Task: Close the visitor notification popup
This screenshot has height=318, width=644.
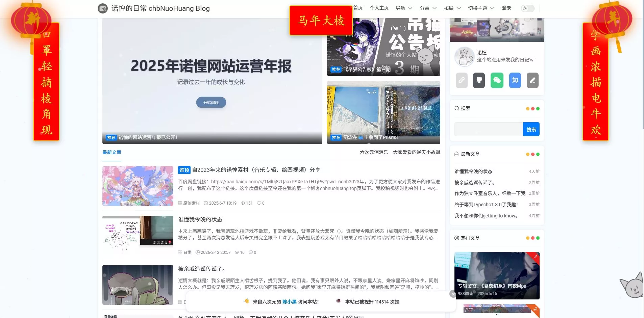Action: 453,294
